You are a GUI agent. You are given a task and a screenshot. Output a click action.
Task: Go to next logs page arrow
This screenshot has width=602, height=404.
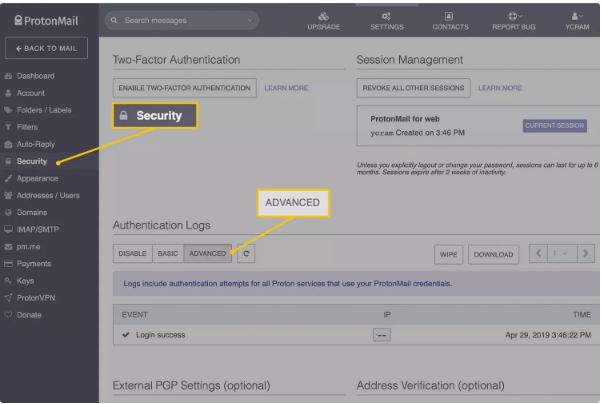(585, 254)
